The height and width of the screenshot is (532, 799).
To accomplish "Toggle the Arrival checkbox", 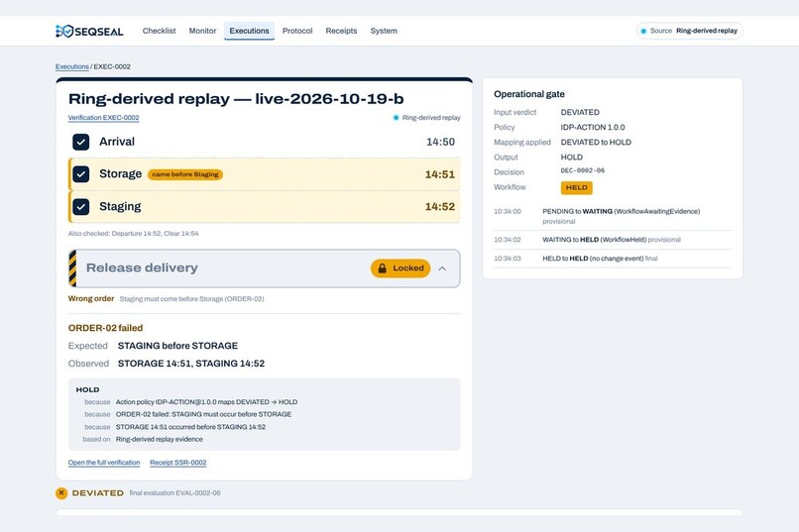I will tap(81, 142).
